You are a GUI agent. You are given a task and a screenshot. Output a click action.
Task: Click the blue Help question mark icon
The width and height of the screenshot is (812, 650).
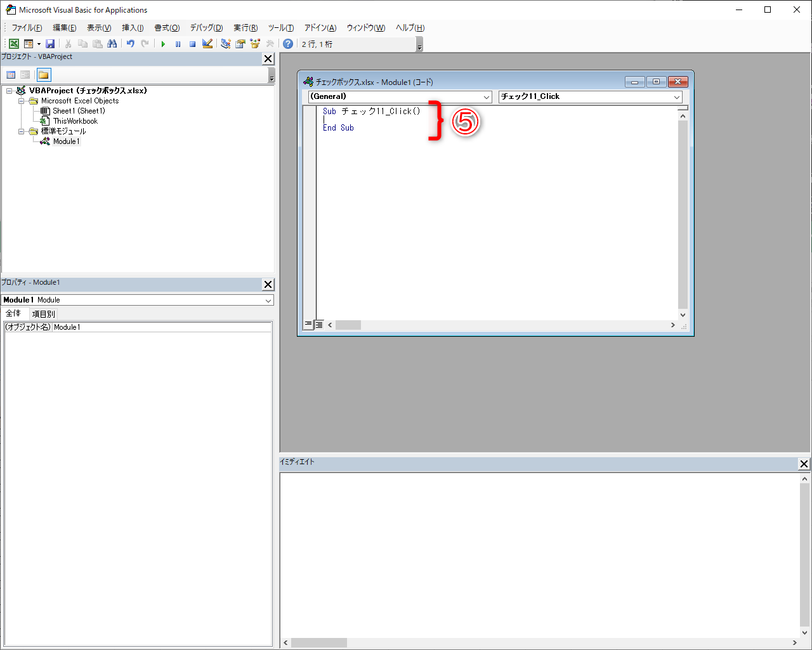coord(288,44)
